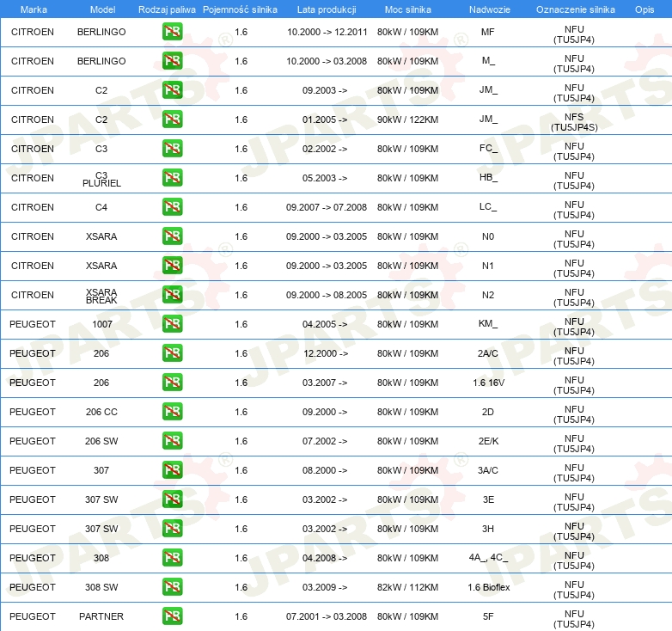Click the 3H body code cell
Screen dimensions: 672x631
tap(488, 529)
